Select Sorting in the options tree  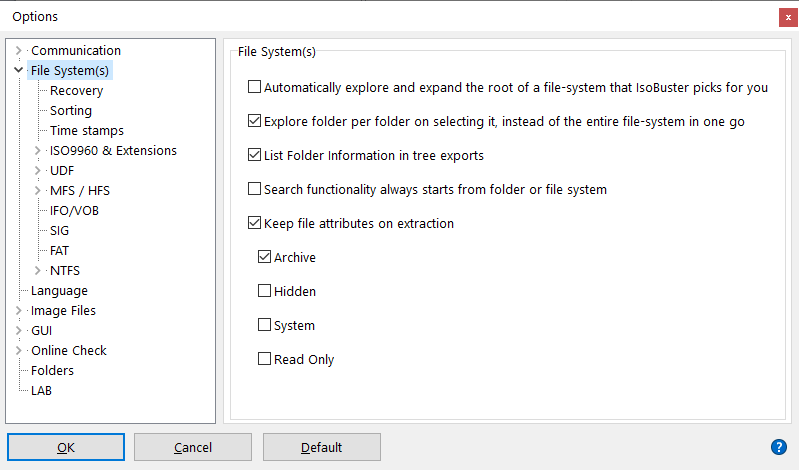point(71,111)
